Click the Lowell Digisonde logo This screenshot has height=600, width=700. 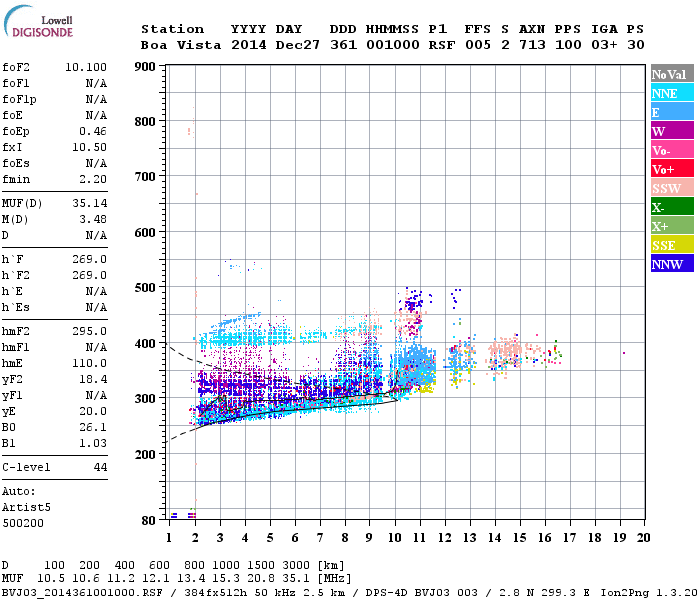(x=39, y=21)
